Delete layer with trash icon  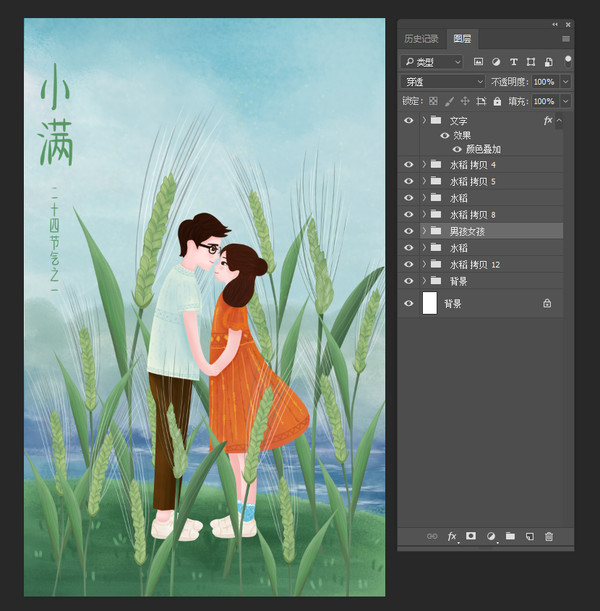[549, 537]
